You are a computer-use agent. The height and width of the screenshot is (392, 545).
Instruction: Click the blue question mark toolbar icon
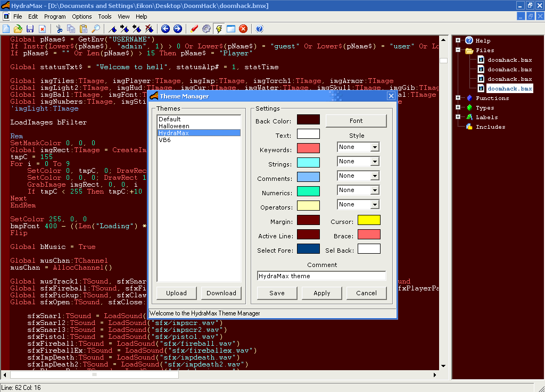259,29
